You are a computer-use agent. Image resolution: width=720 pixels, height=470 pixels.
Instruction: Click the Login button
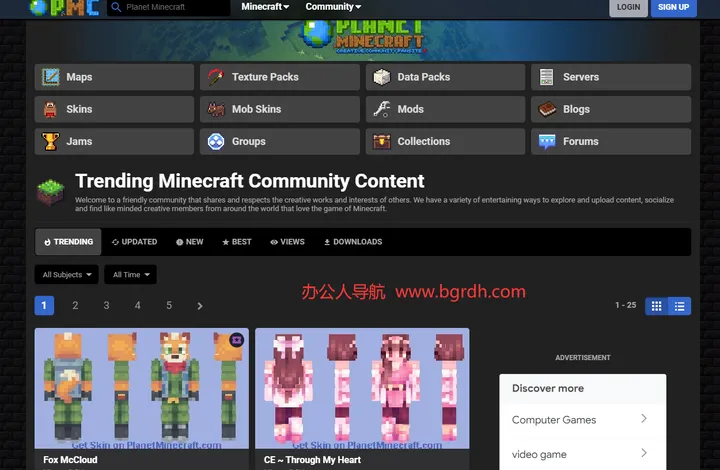[628, 7]
